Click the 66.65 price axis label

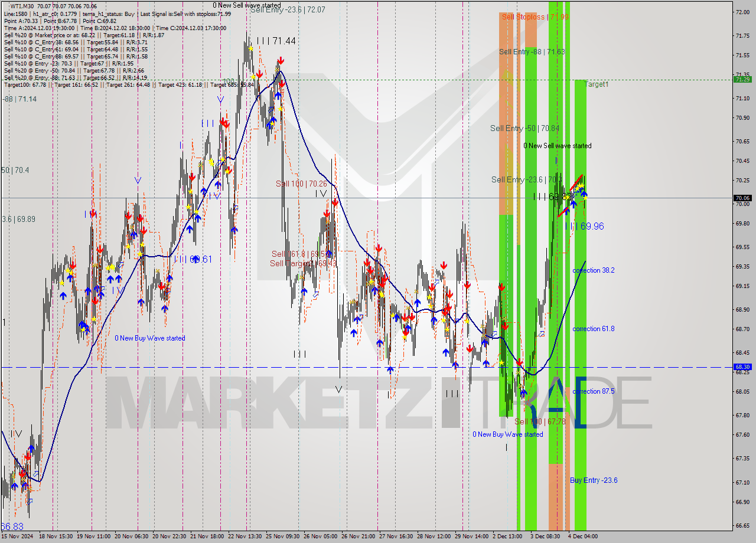pos(743,525)
